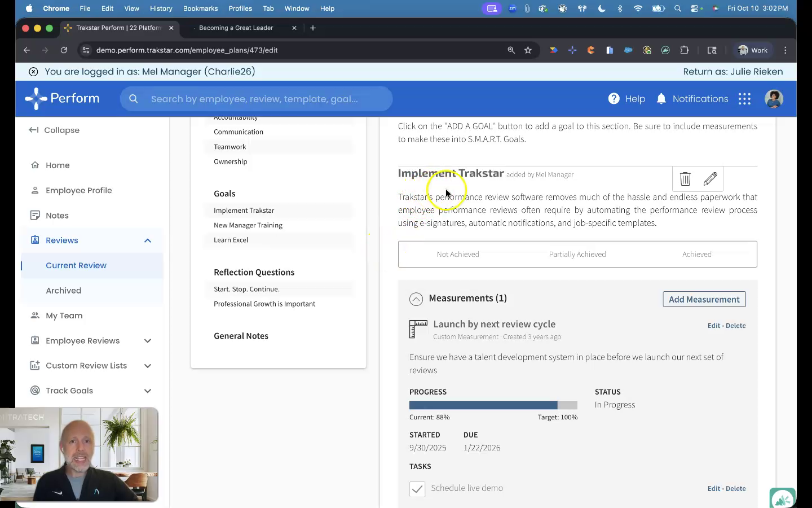Image resolution: width=812 pixels, height=508 pixels.
Task: Click the Employee Profile person icon
Action: [35, 190]
